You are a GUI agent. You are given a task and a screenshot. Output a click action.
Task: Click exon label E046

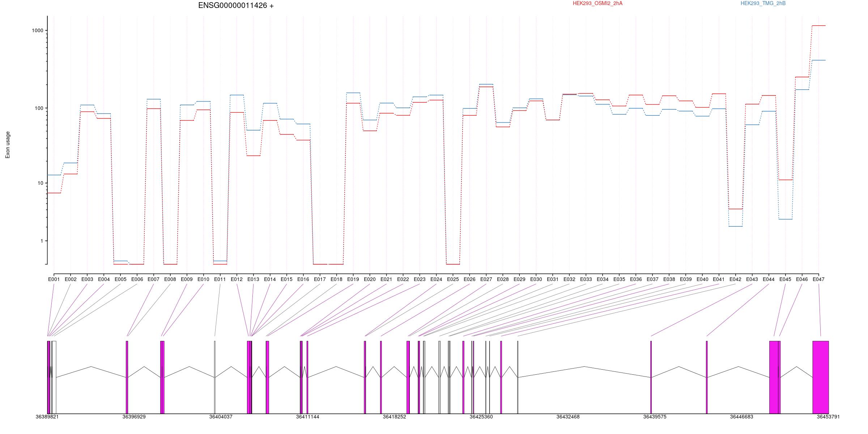click(802, 279)
